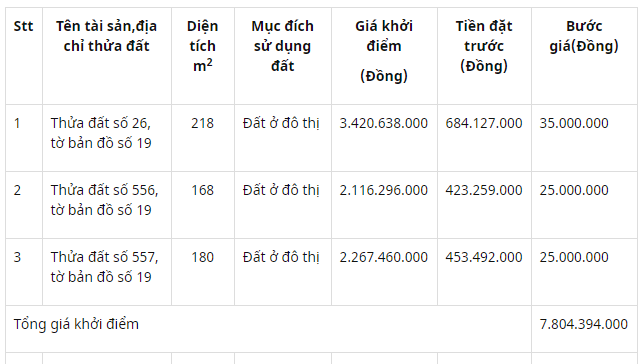Viewport: 640px width, 364px height.
Task: Select cell "Thửa đất số 26, tờ bản đồ số 19"
Action: pyautogui.click(x=101, y=133)
